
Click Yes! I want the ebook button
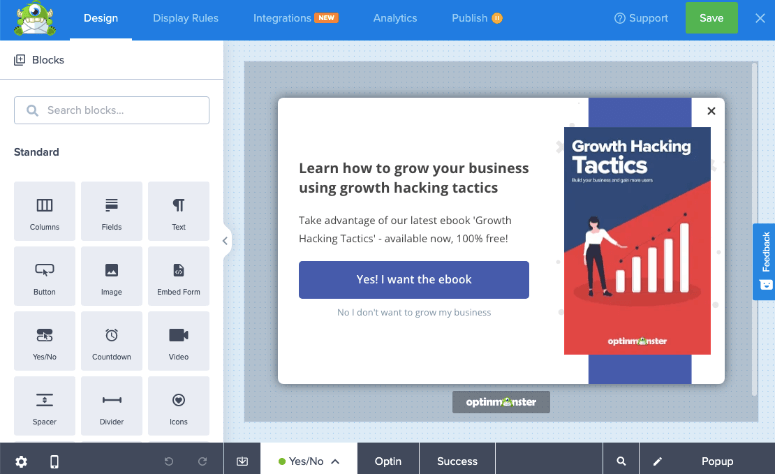(x=414, y=280)
